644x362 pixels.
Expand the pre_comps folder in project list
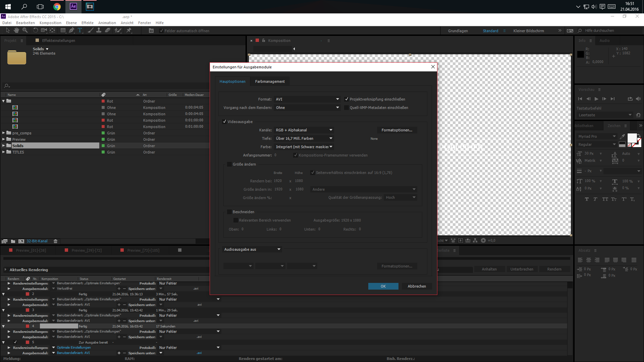coord(4,133)
